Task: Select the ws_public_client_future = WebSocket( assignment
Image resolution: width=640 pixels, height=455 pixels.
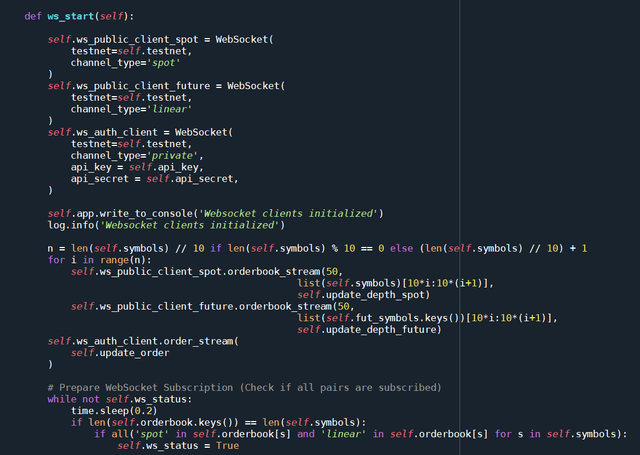Action: point(166,86)
